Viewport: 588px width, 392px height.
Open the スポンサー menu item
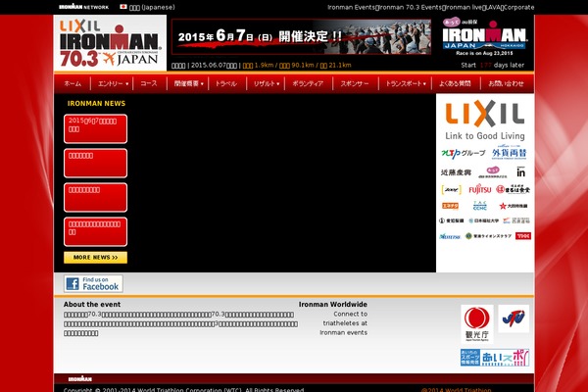355,83
